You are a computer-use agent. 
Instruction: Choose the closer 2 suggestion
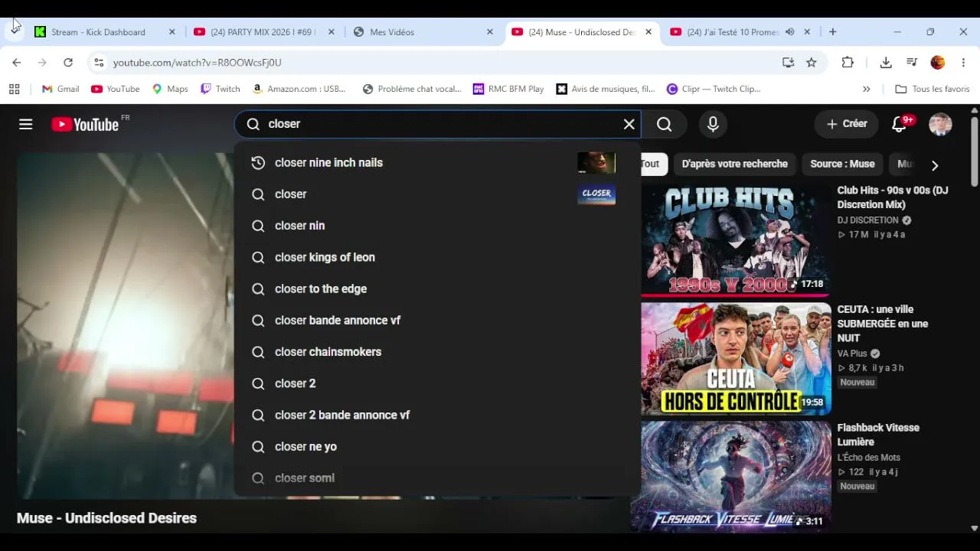point(436,383)
